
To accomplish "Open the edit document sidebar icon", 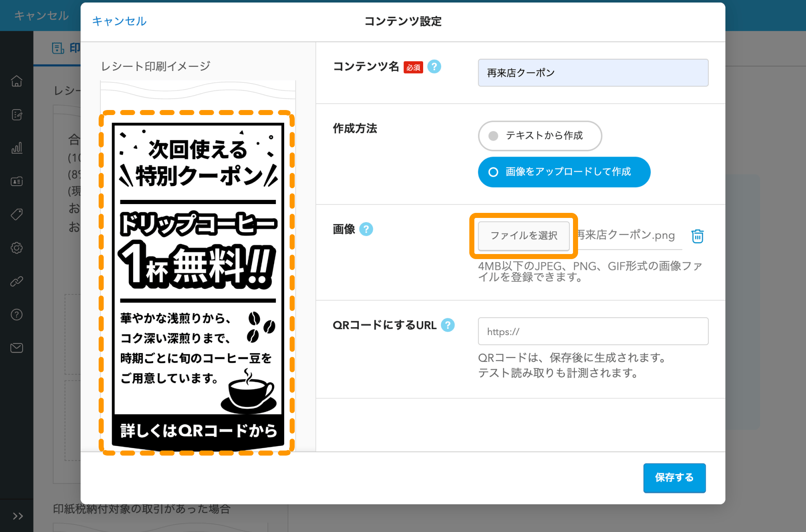I will (17, 114).
